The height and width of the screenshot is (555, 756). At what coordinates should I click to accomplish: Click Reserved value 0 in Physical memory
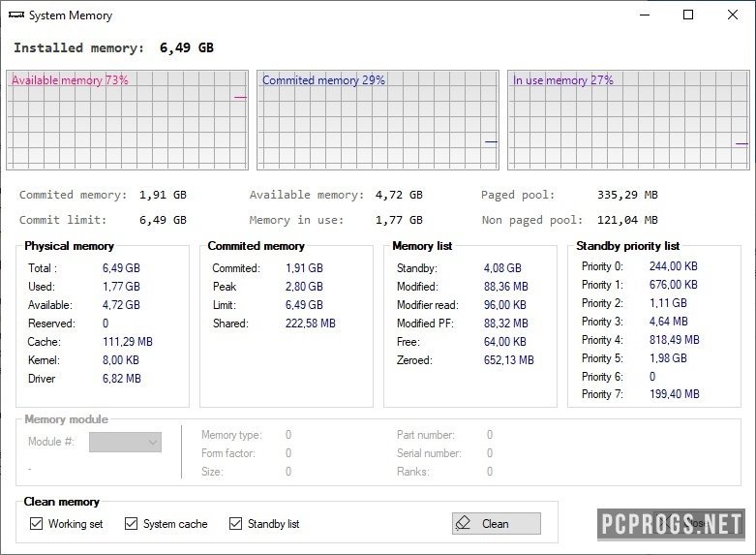click(106, 324)
